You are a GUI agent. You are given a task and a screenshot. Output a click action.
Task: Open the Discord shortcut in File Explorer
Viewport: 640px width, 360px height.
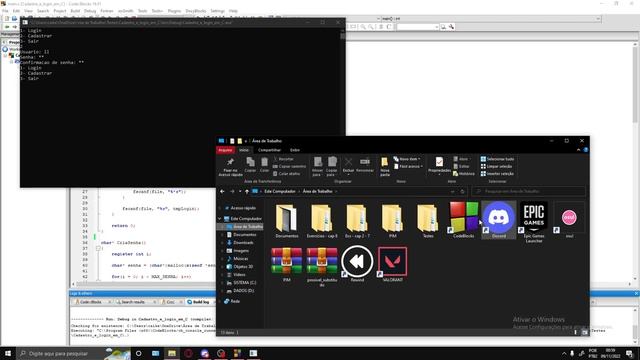pyautogui.click(x=498, y=220)
